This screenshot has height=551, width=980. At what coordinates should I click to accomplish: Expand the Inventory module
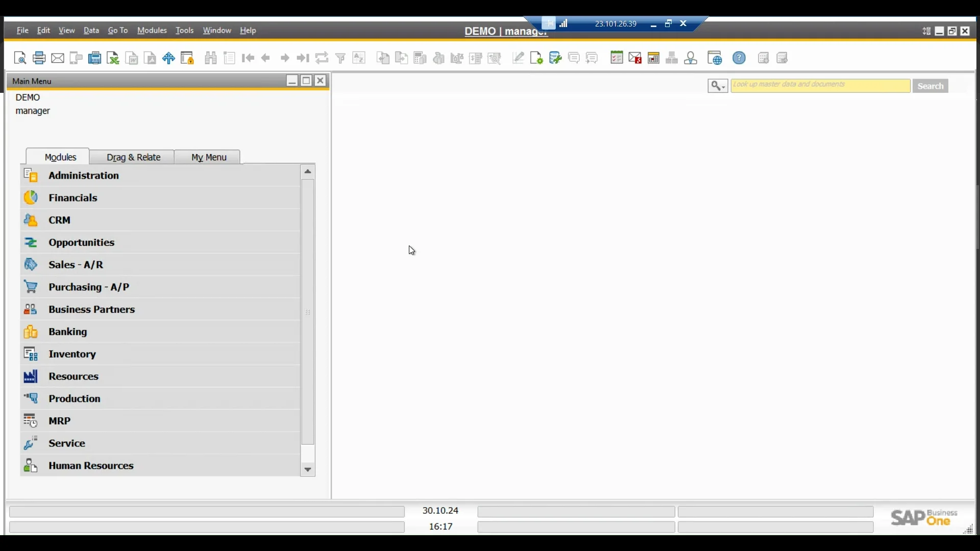click(72, 354)
